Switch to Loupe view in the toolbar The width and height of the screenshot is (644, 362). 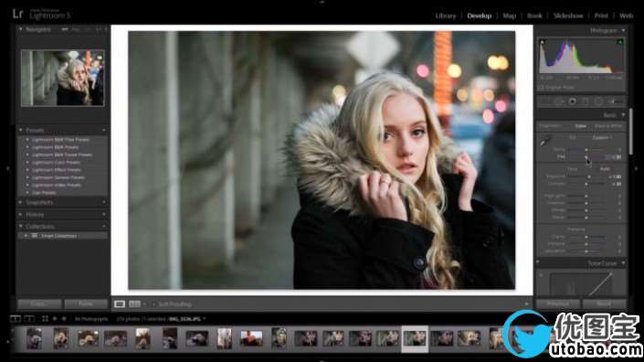[x=120, y=304]
